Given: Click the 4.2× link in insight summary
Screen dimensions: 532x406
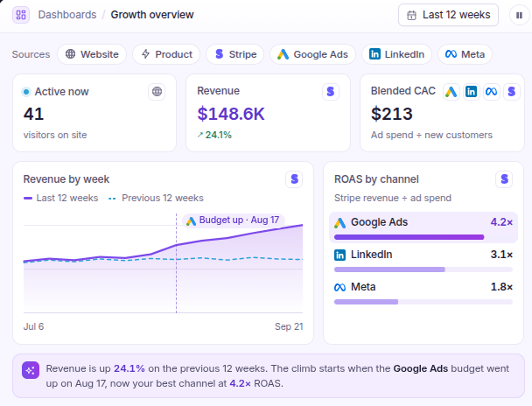Looking at the screenshot, I should [x=241, y=383].
